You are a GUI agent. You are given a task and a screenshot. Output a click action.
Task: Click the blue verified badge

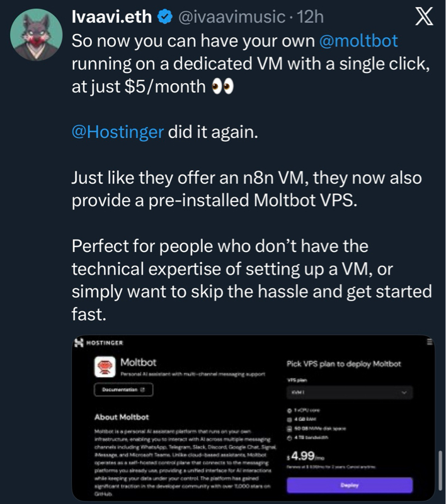pos(165,17)
